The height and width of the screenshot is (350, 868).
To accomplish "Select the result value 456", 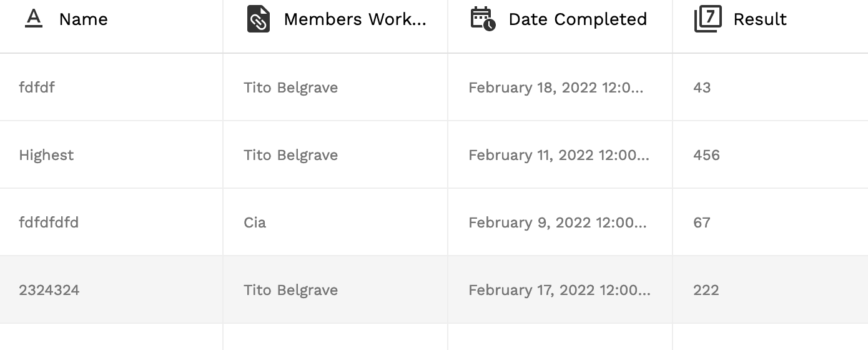I will click(706, 155).
